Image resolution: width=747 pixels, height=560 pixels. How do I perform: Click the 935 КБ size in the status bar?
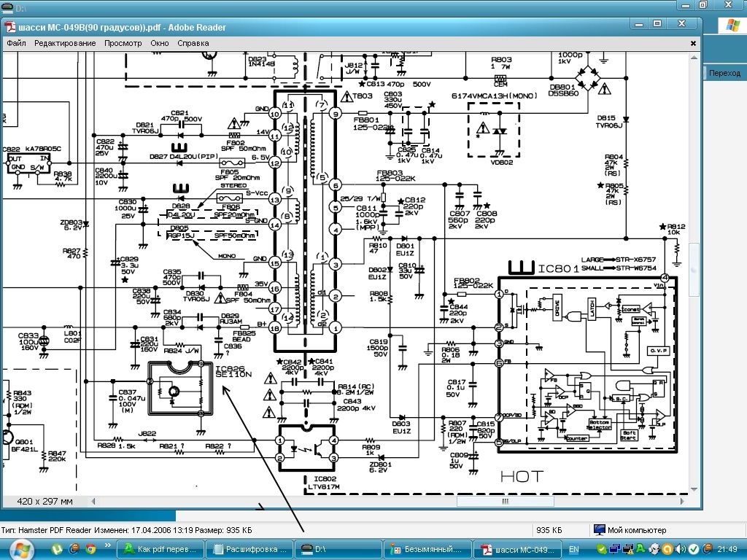point(549,530)
